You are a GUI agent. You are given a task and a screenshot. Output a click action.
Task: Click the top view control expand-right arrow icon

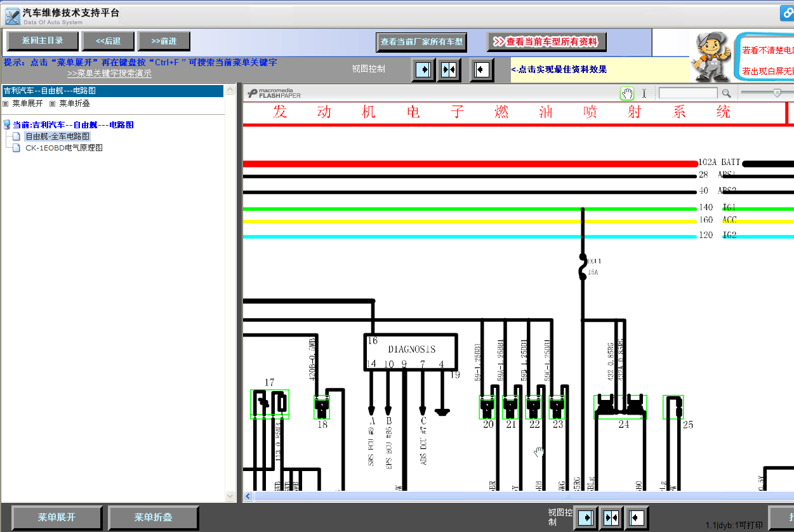423,69
